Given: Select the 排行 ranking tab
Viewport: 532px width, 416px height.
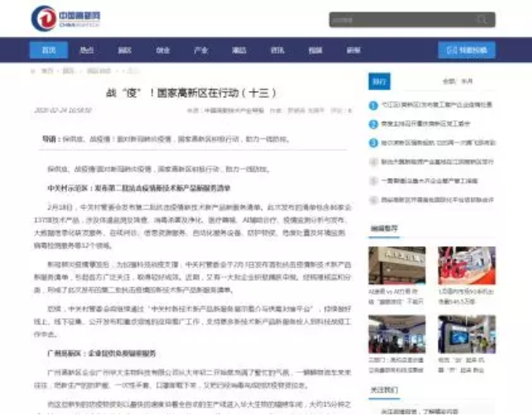Looking at the screenshot, I should click(x=380, y=82).
